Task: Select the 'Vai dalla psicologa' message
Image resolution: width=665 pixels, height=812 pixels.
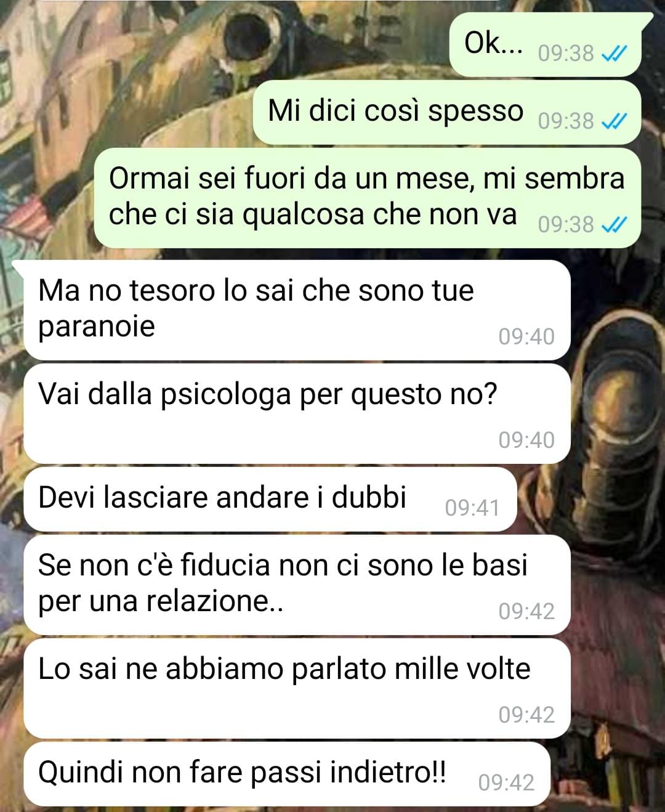Action: coord(297,413)
